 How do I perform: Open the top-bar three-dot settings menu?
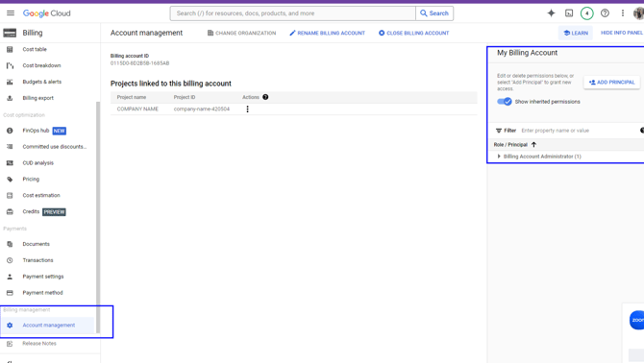pos(623,13)
